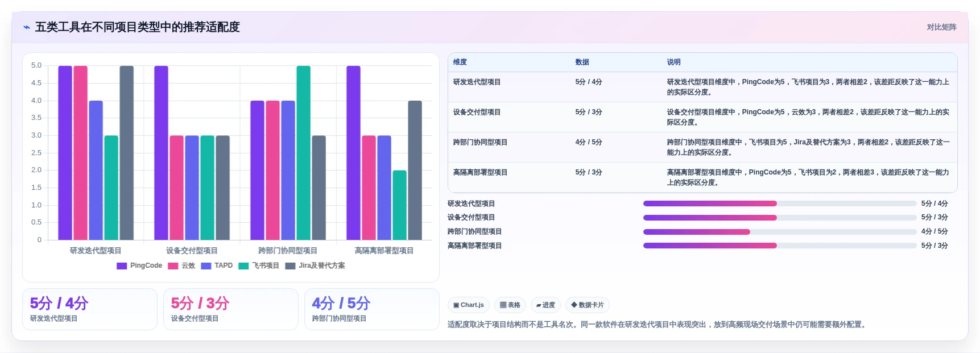Select the 进度 tag chip

click(545, 305)
